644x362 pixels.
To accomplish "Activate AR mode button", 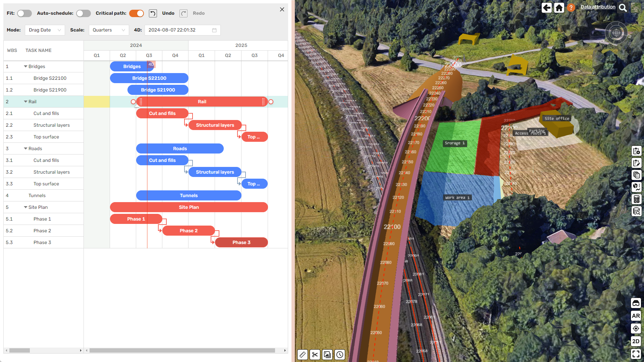I will (636, 316).
